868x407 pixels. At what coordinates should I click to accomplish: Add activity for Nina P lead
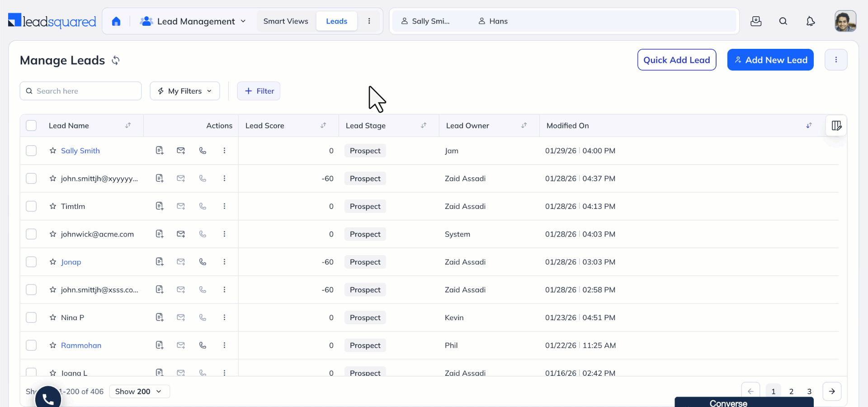[x=160, y=317]
